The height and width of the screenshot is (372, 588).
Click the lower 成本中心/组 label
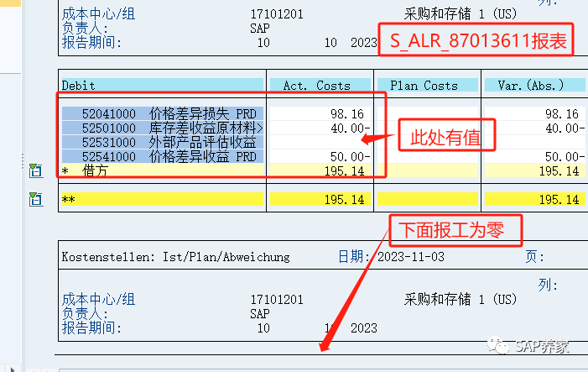98,299
